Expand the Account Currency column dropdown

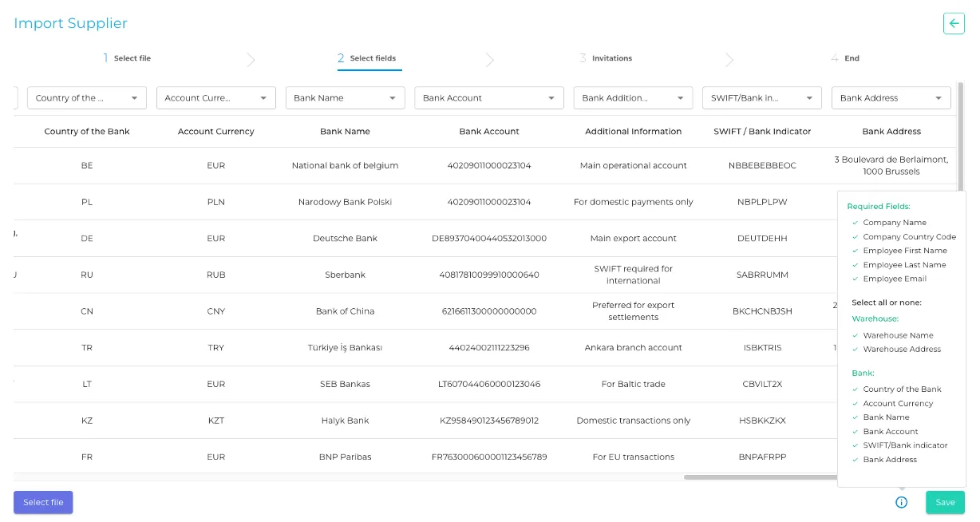[x=215, y=98]
